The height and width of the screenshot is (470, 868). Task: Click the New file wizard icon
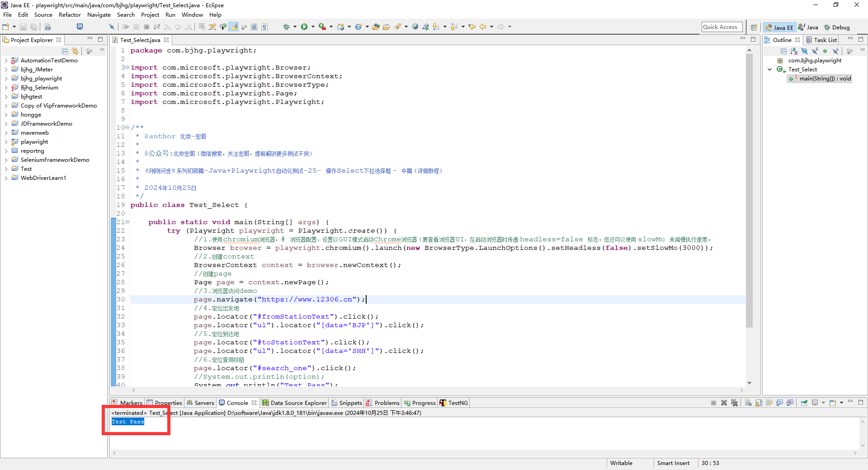(6, 27)
